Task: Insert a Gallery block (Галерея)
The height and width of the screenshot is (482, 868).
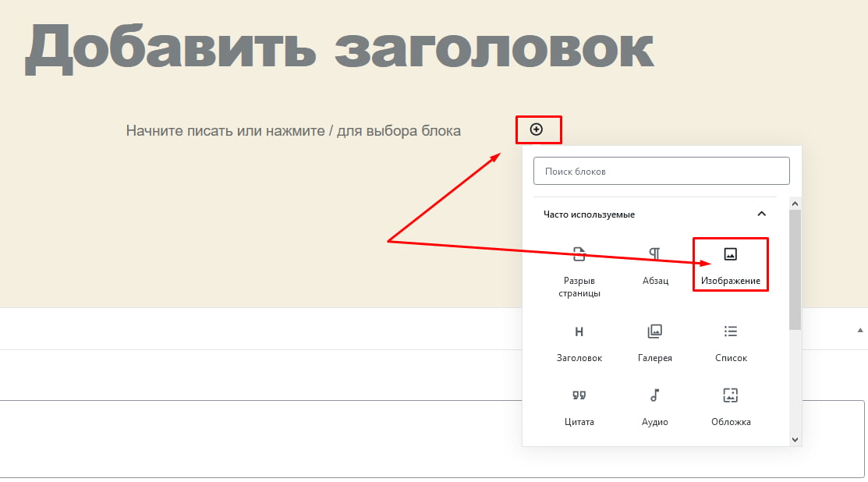Action: click(x=655, y=343)
